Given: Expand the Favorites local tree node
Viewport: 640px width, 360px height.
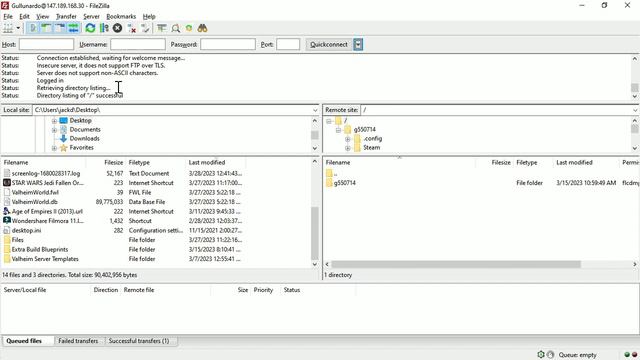Looking at the screenshot, I should coord(54,148).
